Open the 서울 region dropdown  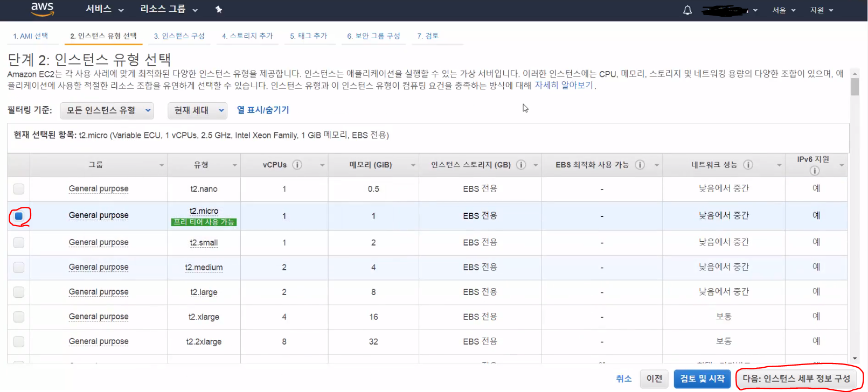coord(783,10)
